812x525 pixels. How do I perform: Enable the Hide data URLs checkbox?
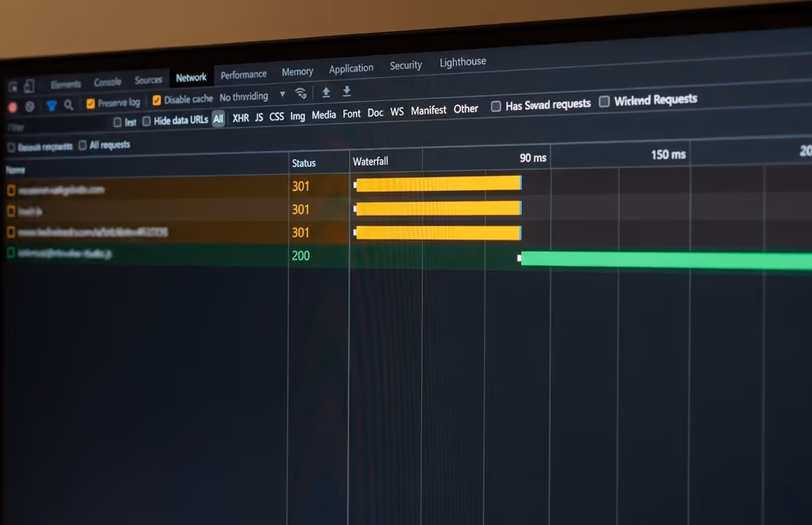click(x=146, y=121)
